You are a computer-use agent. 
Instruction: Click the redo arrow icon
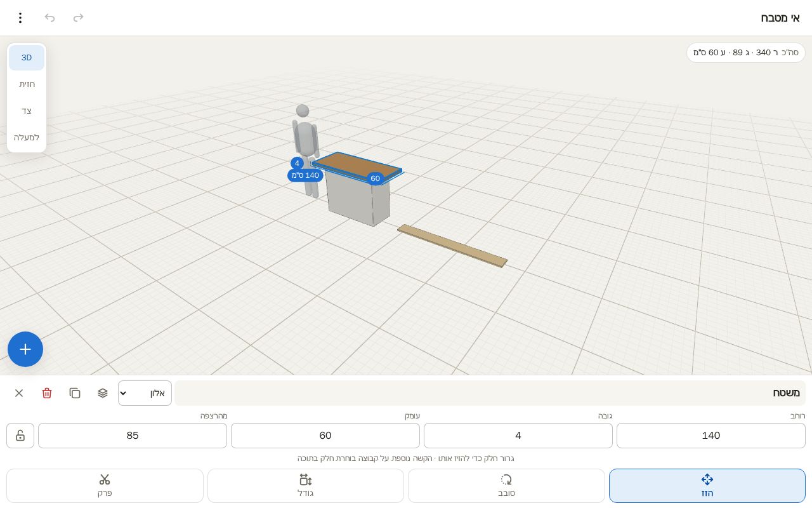[x=79, y=18]
